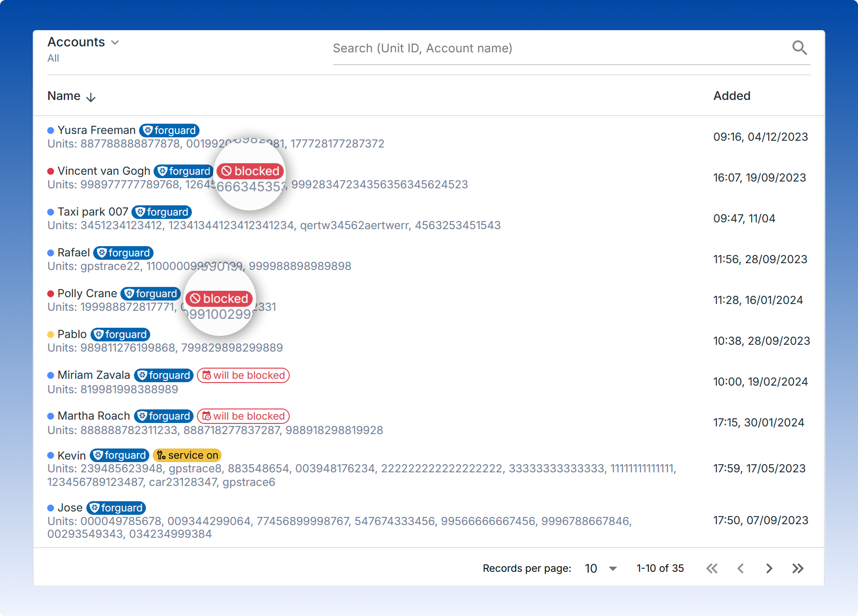858x616 pixels.
Task: Click Kevin's service on badge
Action: click(x=187, y=455)
